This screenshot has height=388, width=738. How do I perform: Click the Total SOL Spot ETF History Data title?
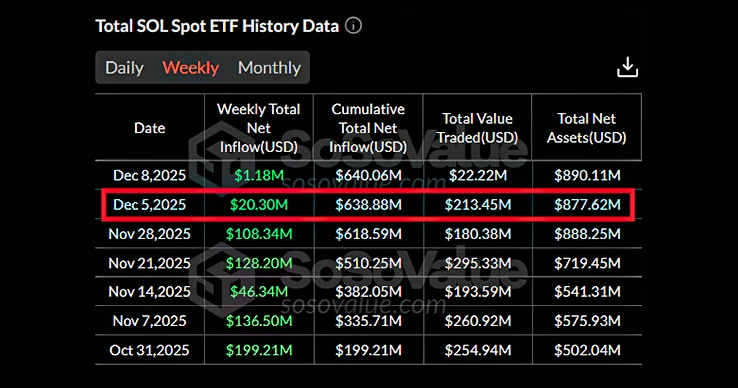pos(217,26)
